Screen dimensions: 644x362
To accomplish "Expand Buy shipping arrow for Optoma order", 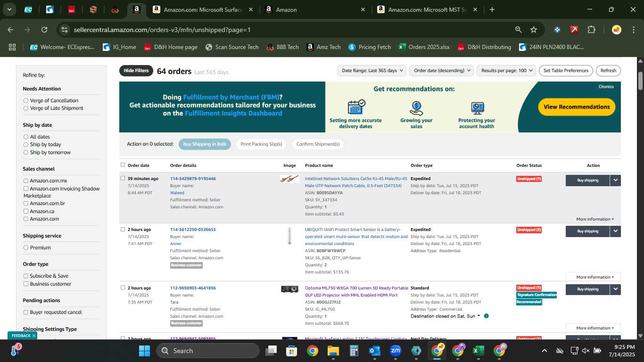I will pyautogui.click(x=615, y=289).
